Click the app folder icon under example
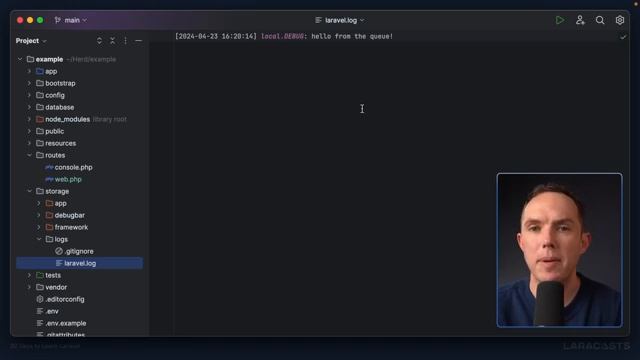Image resolution: width=640 pixels, height=360 pixels. [40, 71]
